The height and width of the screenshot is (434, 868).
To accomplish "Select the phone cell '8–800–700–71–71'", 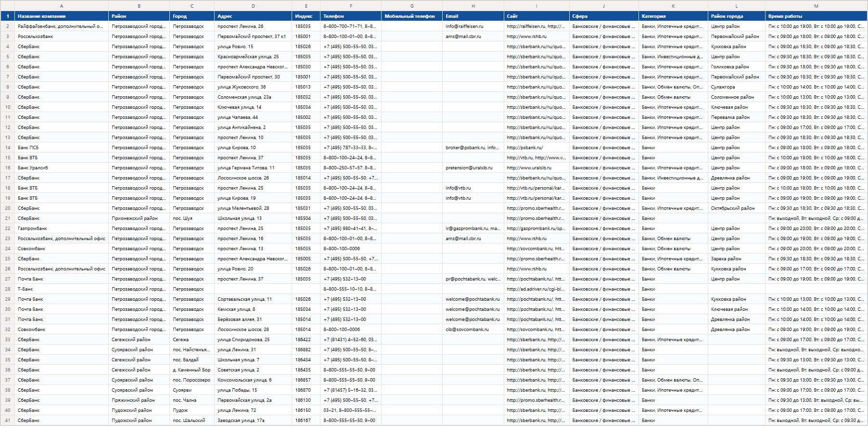I will (x=351, y=26).
